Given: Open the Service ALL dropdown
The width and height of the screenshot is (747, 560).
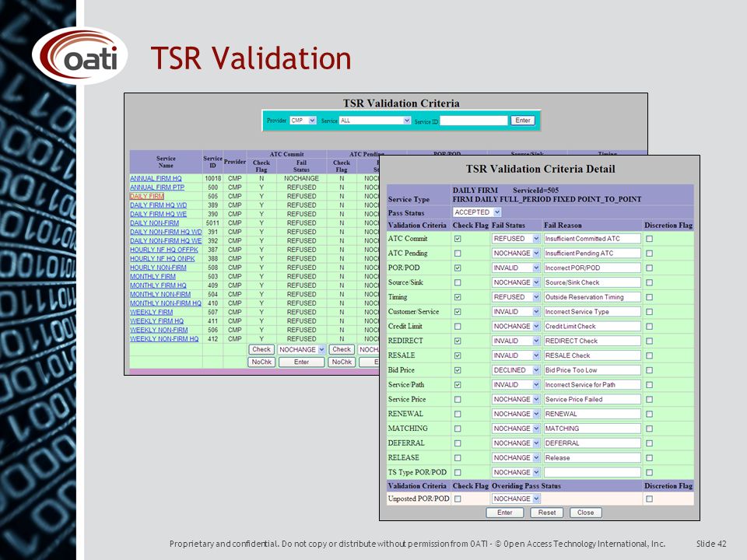Looking at the screenshot, I should (x=375, y=121).
